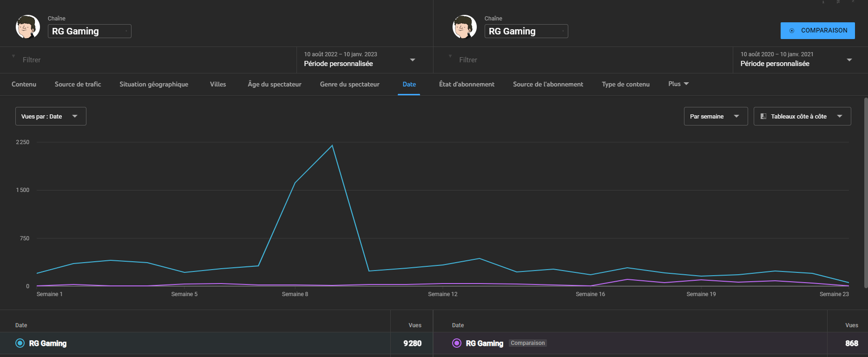Expand the 10 août 2020 – 10 janv. 2021 period selector
The width and height of the screenshot is (868, 357).
[x=796, y=59]
